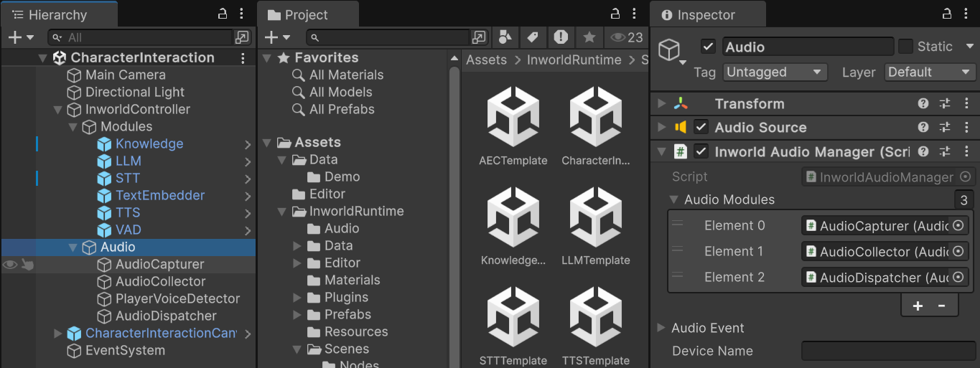Select Directional Light object
Viewport: 980px width, 368px height.
[126, 92]
